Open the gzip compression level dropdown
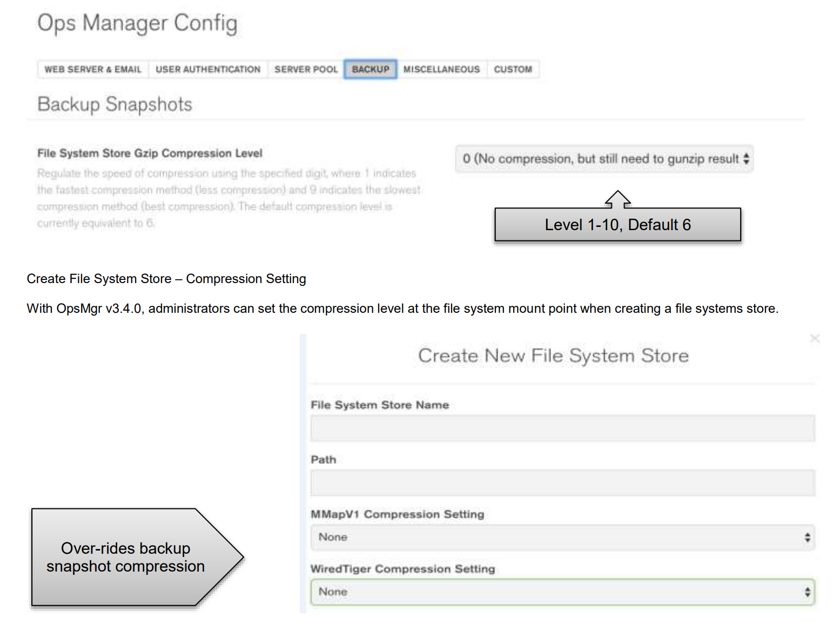Viewport: 840px width, 624px height. click(604, 158)
